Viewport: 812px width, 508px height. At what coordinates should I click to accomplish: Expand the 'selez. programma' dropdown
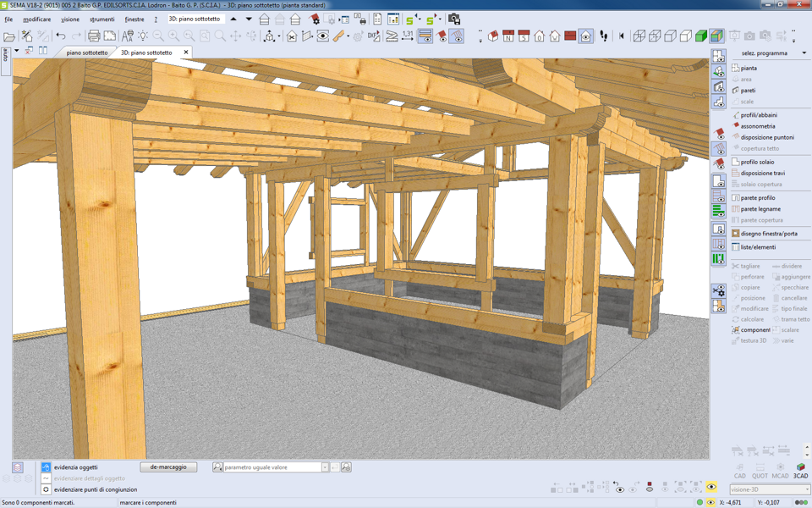[x=804, y=53]
